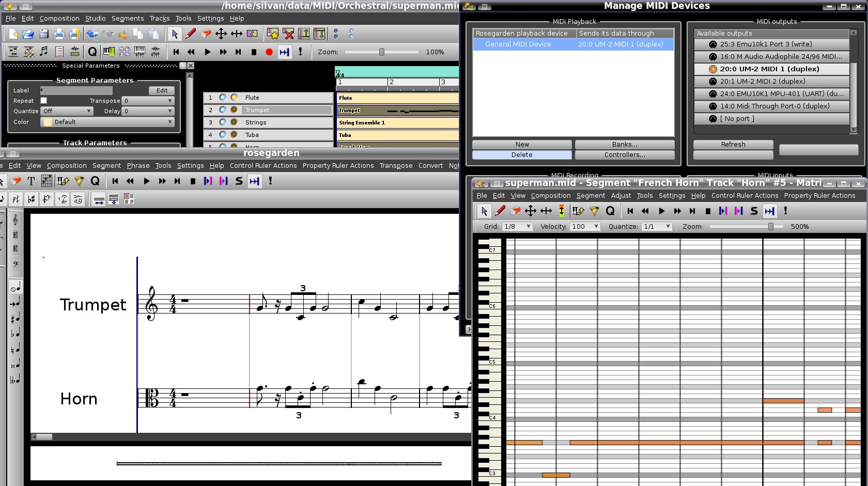This screenshot has width=868, height=486.
Task: Toggle the blue mute LED on Flute track
Action: [223, 98]
